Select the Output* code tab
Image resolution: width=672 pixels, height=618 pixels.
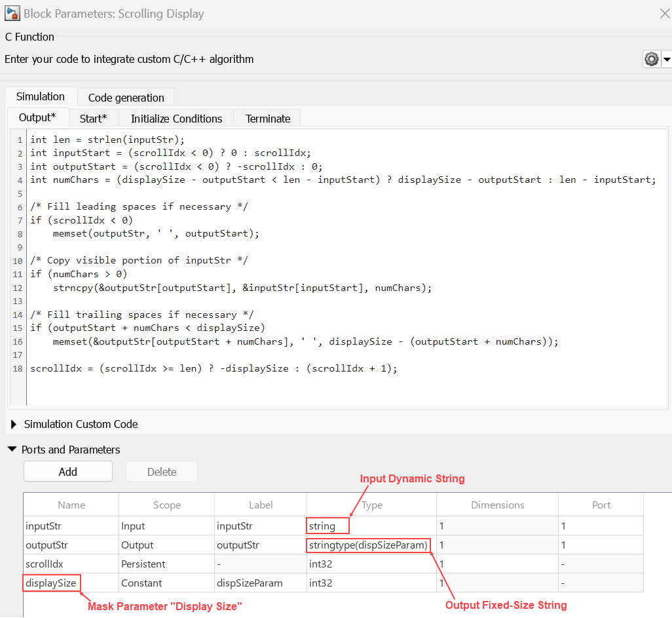tap(37, 118)
